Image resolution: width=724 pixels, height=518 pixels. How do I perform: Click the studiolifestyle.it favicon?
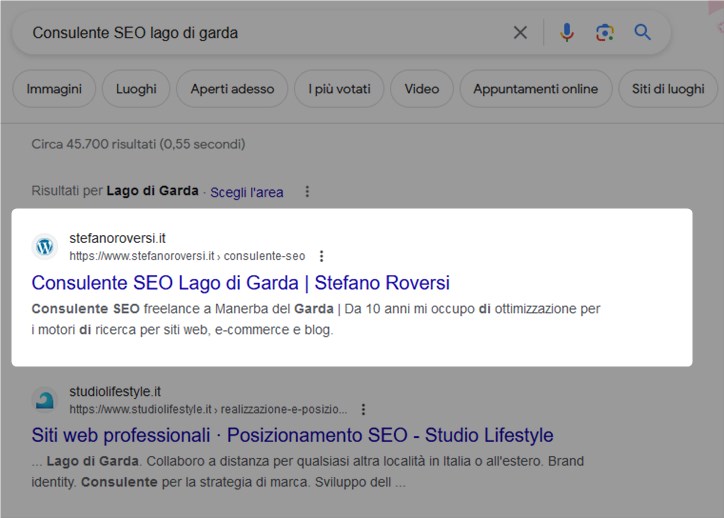click(x=45, y=400)
